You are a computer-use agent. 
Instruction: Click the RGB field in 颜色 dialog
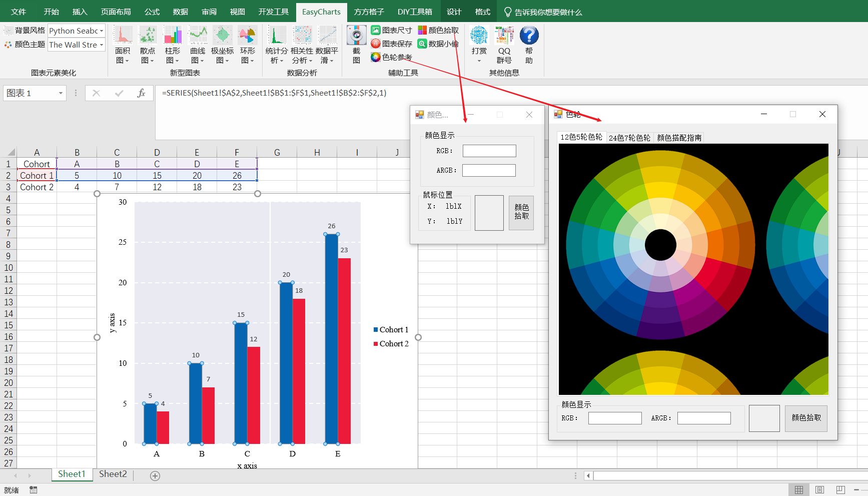[489, 151]
